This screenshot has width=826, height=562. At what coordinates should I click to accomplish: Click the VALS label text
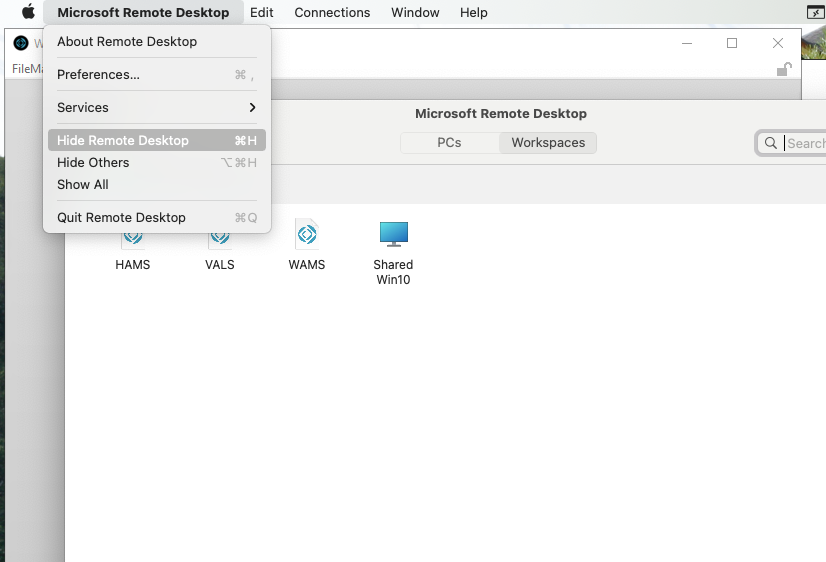coord(220,264)
